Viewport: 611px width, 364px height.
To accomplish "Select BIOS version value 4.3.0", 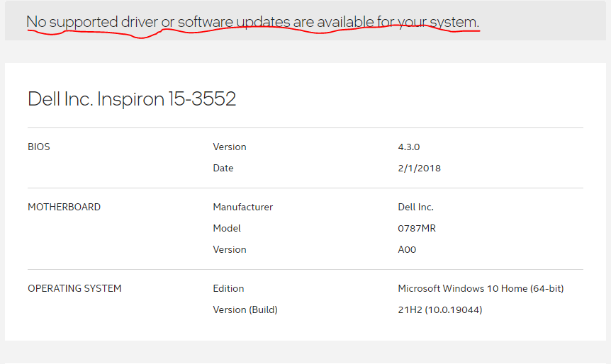I will 408,147.
